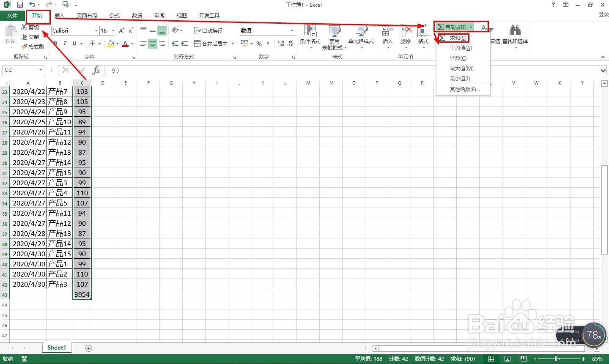Open the Borders icon in font group
The width and height of the screenshot is (609, 364).
point(93,44)
